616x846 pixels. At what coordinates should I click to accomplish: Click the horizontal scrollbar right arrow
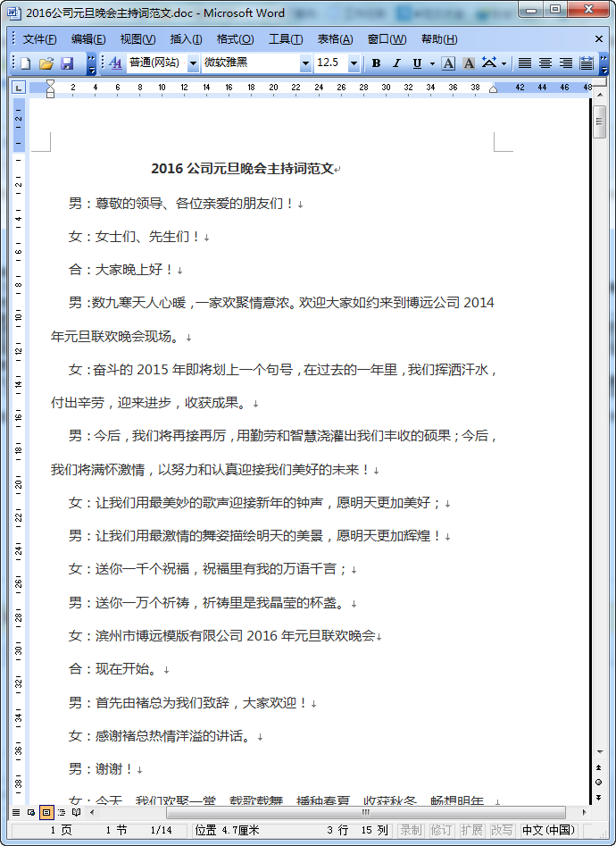tap(584, 812)
